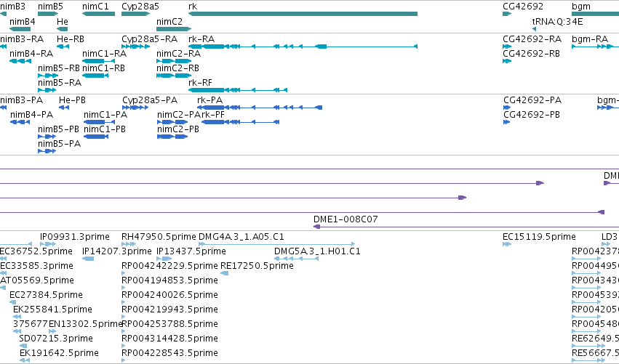The height and width of the screenshot is (364, 619).
Task: Click protein rk-PA label
Action: point(209,100)
